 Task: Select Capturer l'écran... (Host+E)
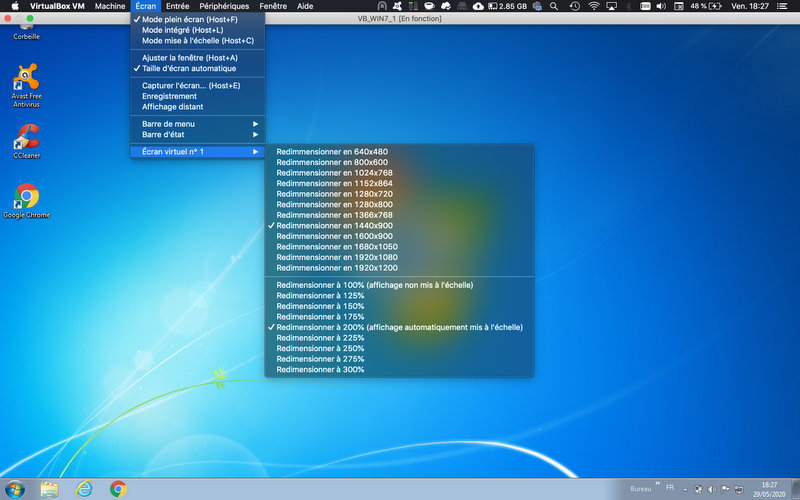point(197,85)
